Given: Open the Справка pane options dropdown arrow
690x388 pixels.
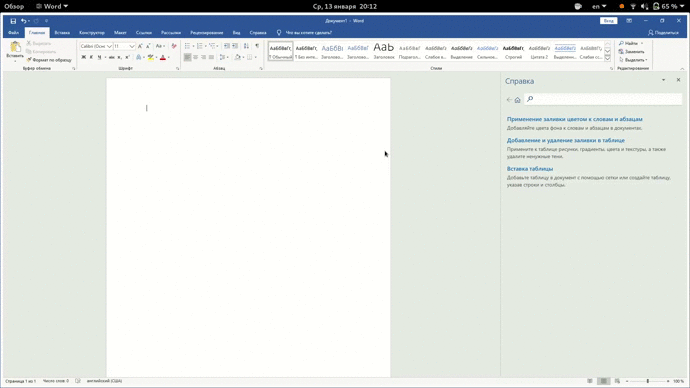Looking at the screenshot, I should (x=664, y=80).
